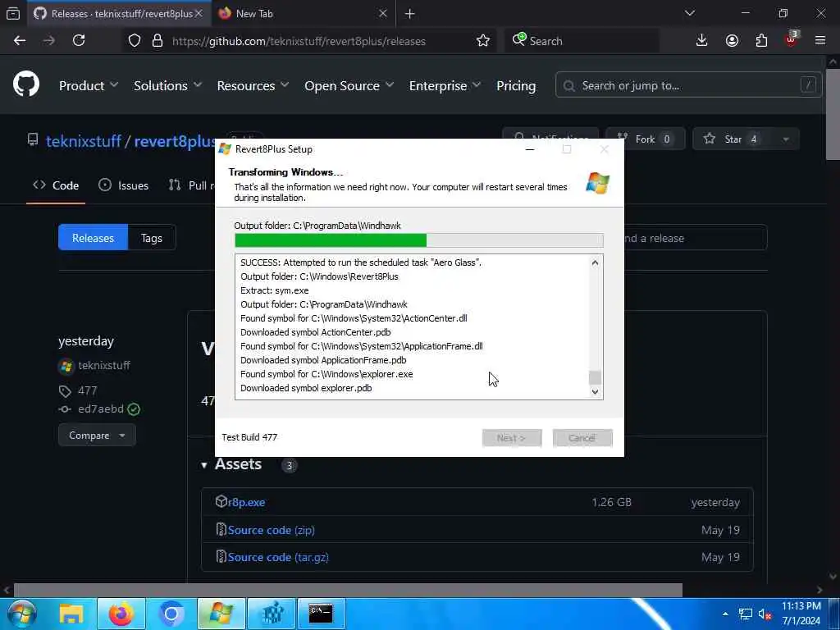Open new tab with plus icon

pos(410,14)
